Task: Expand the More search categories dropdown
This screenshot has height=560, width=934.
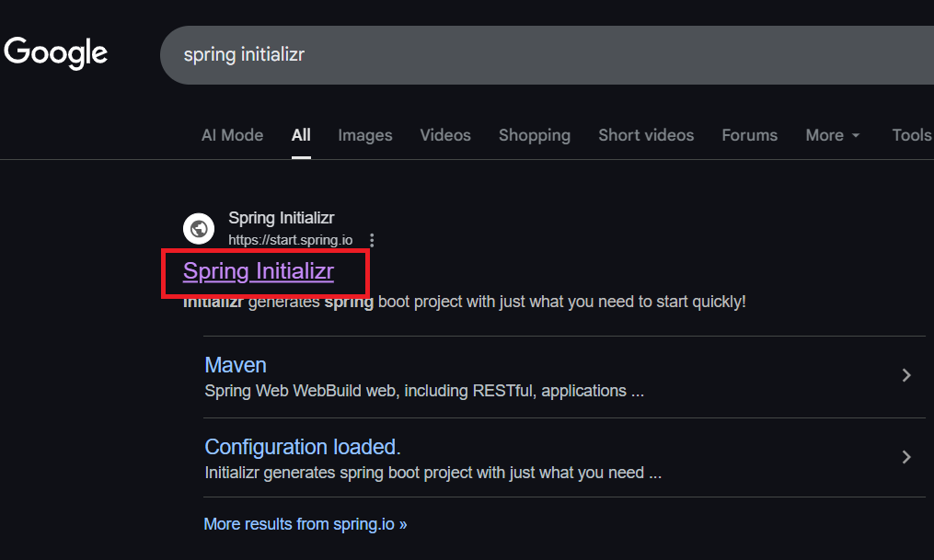Action: click(x=831, y=135)
